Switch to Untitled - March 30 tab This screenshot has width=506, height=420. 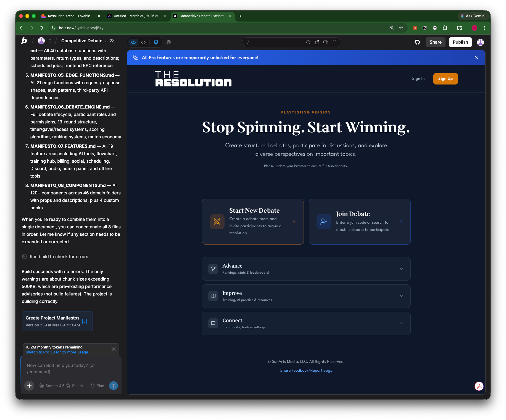tap(136, 16)
